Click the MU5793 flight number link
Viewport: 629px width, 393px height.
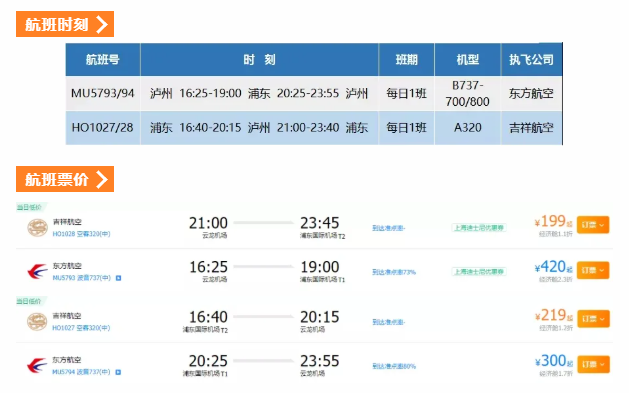click(x=64, y=278)
